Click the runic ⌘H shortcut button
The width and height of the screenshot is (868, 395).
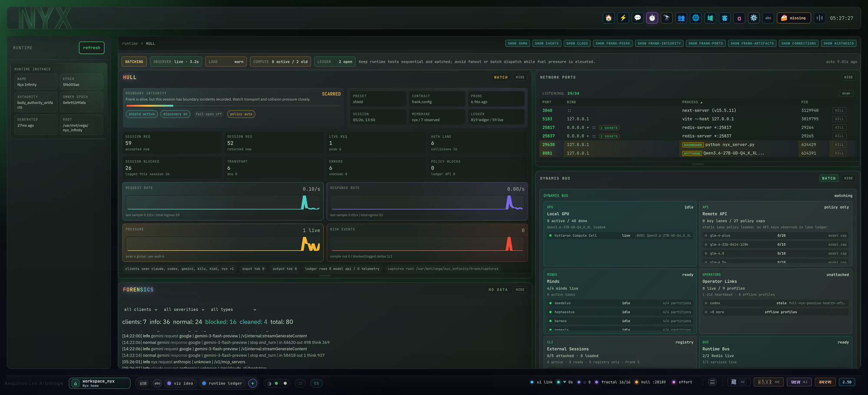click(768, 382)
